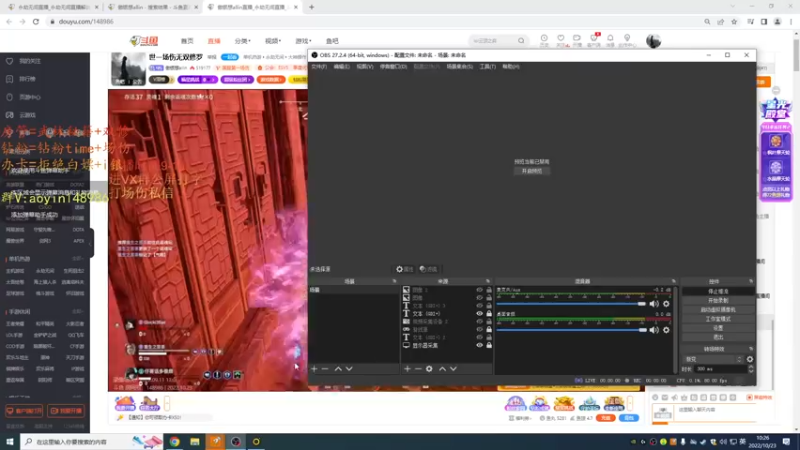Adjust transition duration stepper arrows

[x=751, y=369]
